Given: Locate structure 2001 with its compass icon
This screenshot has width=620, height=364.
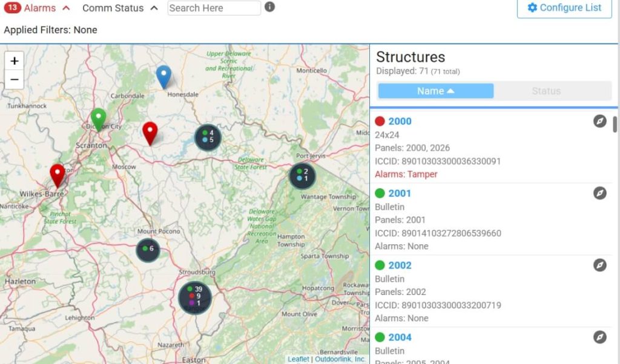Looking at the screenshot, I should (x=600, y=193).
